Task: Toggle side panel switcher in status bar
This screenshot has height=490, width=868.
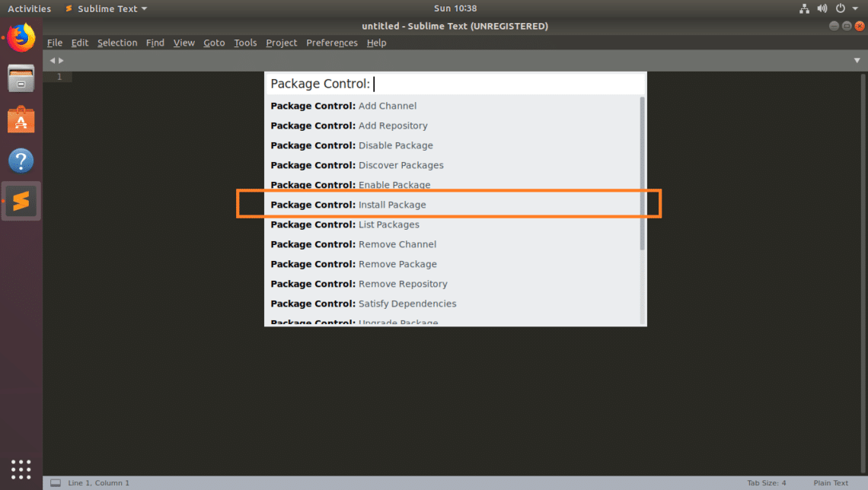Action: [x=56, y=483]
